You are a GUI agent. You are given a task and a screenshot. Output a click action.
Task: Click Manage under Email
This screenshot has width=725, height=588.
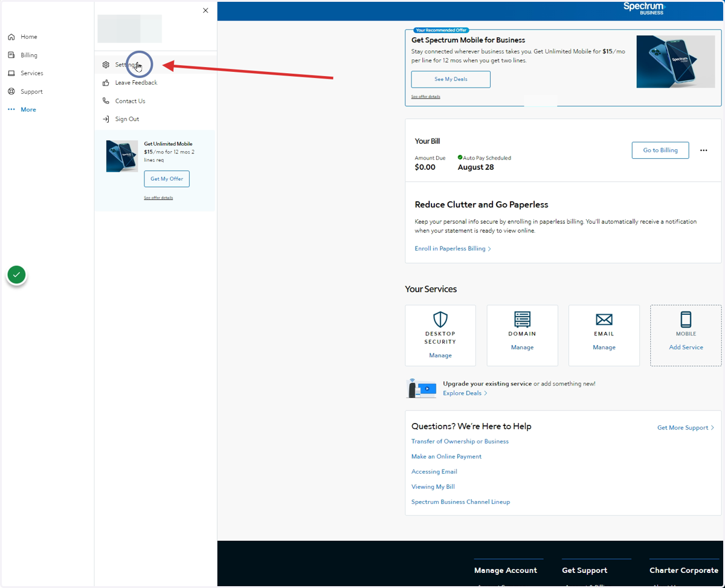pos(604,347)
